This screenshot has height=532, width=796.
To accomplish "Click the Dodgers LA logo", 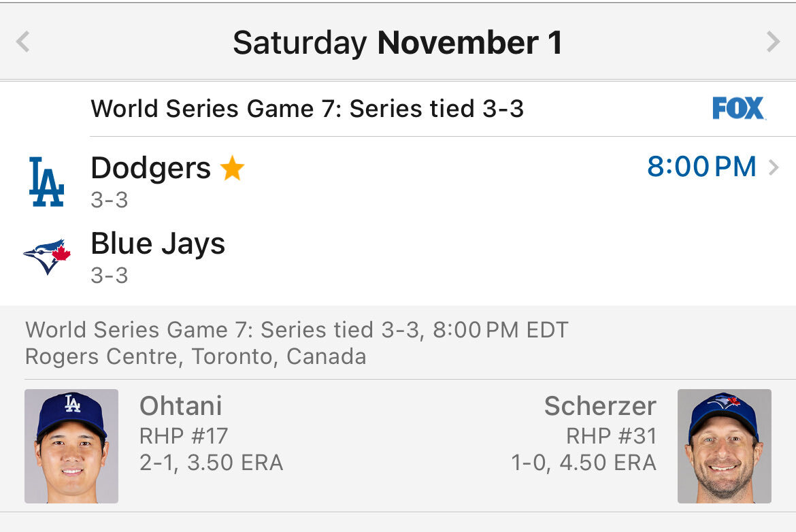I will pyautogui.click(x=46, y=182).
